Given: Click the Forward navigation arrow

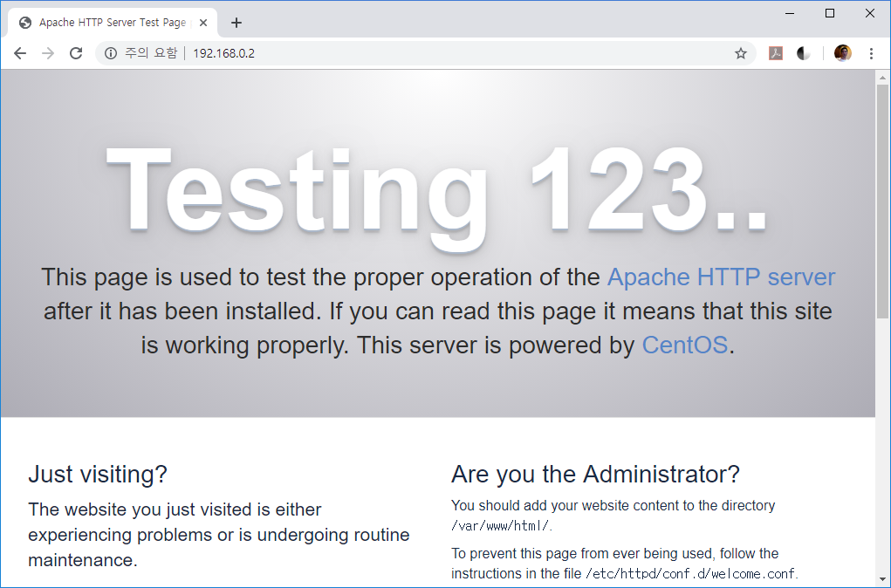Looking at the screenshot, I should (48, 53).
